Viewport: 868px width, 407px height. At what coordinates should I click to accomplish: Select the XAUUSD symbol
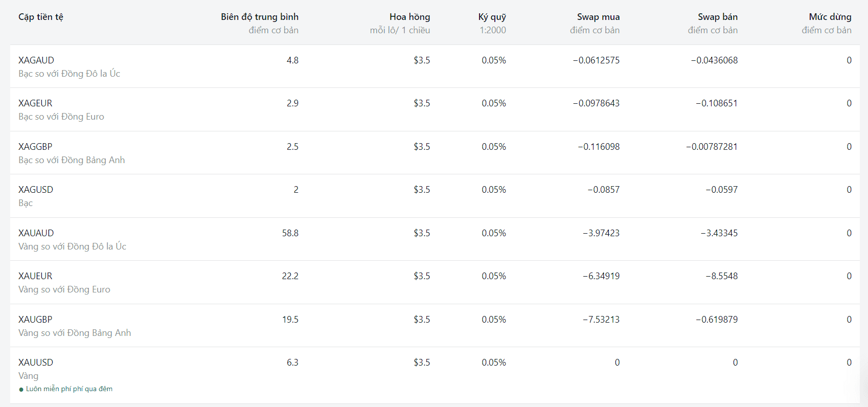pyautogui.click(x=36, y=363)
